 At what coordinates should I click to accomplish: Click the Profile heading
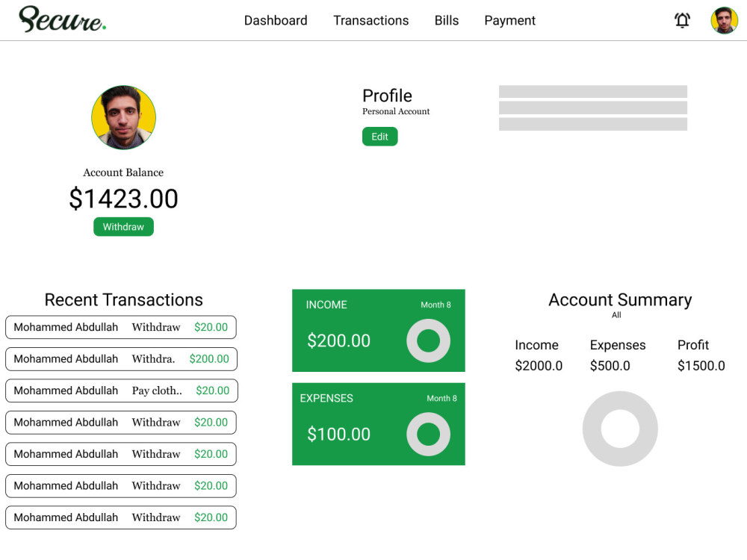(387, 96)
